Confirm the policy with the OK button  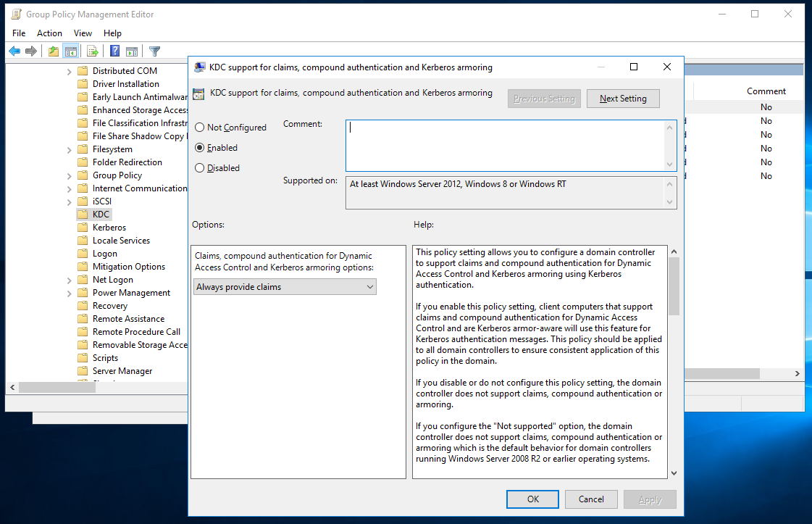click(533, 499)
